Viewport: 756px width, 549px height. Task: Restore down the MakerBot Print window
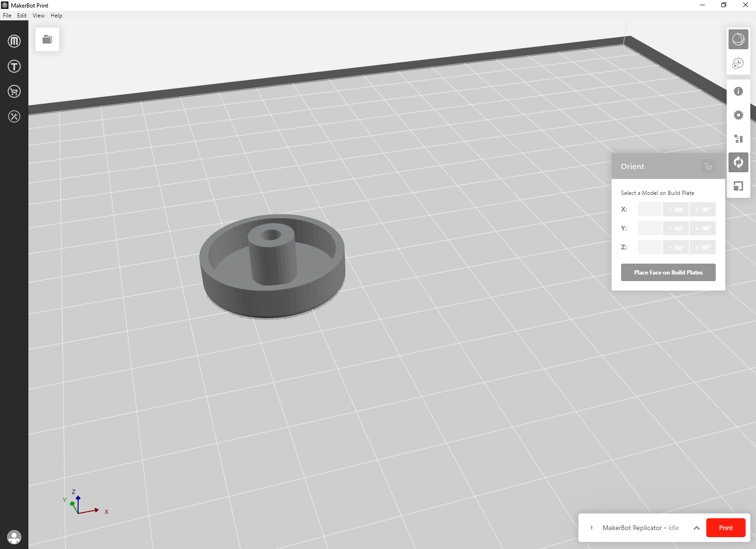point(724,5)
